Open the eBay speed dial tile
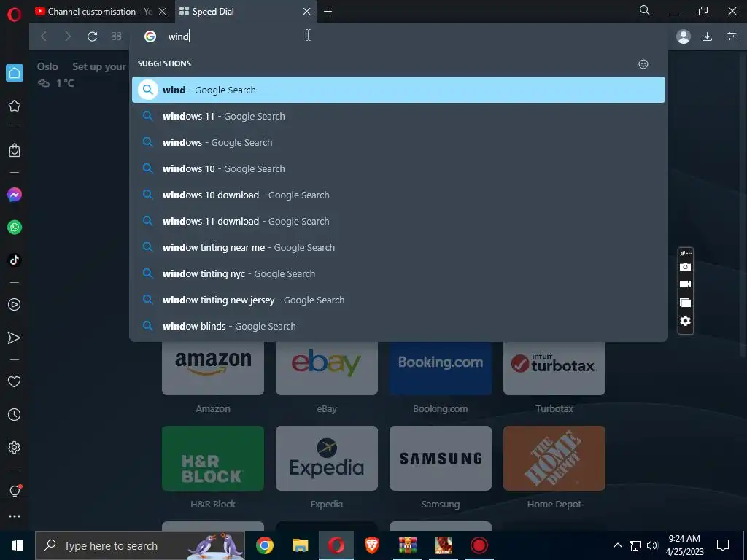 click(x=327, y=368)
